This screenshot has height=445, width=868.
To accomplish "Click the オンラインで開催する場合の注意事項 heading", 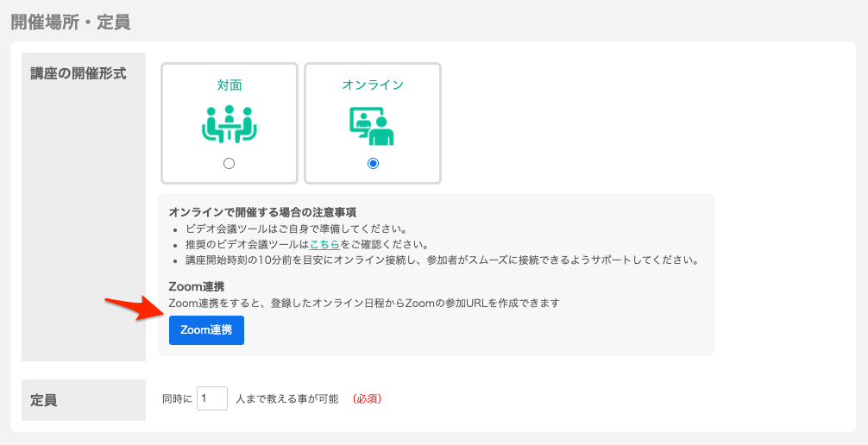I will pyautogui.click(x=262, y=212).
